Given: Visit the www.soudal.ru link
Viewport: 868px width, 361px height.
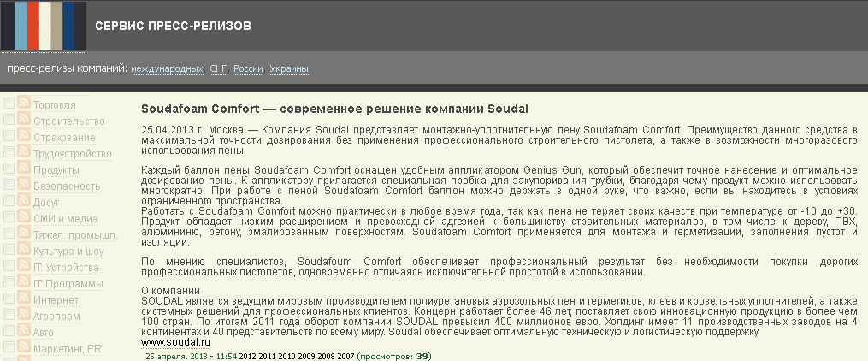Looking at the screenshot, I should [175, 342].
